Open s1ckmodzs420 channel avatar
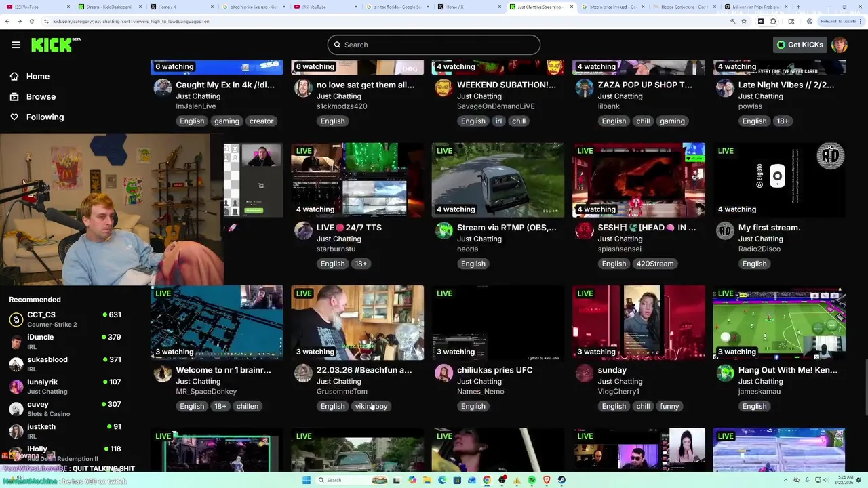 [303, 88]
